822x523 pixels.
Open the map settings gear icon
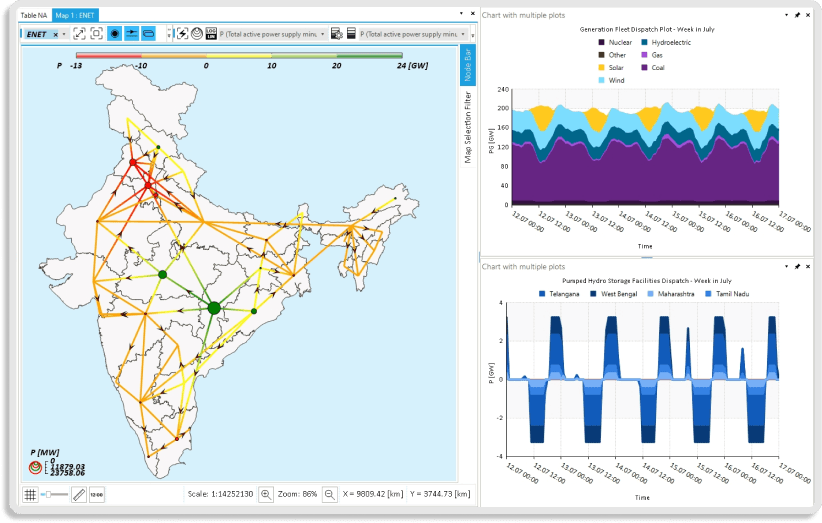tap(337, 34)
